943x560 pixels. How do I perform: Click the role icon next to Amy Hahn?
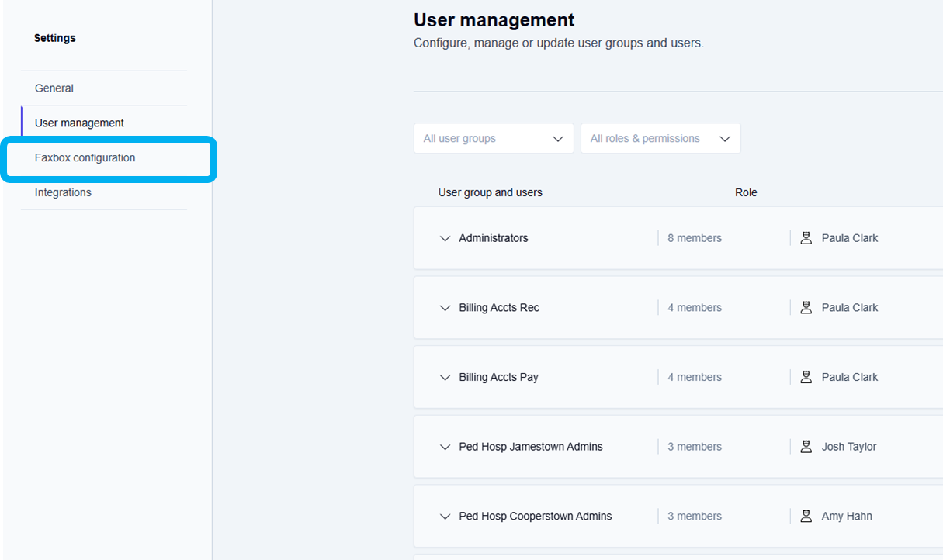[x=806, y=516]
